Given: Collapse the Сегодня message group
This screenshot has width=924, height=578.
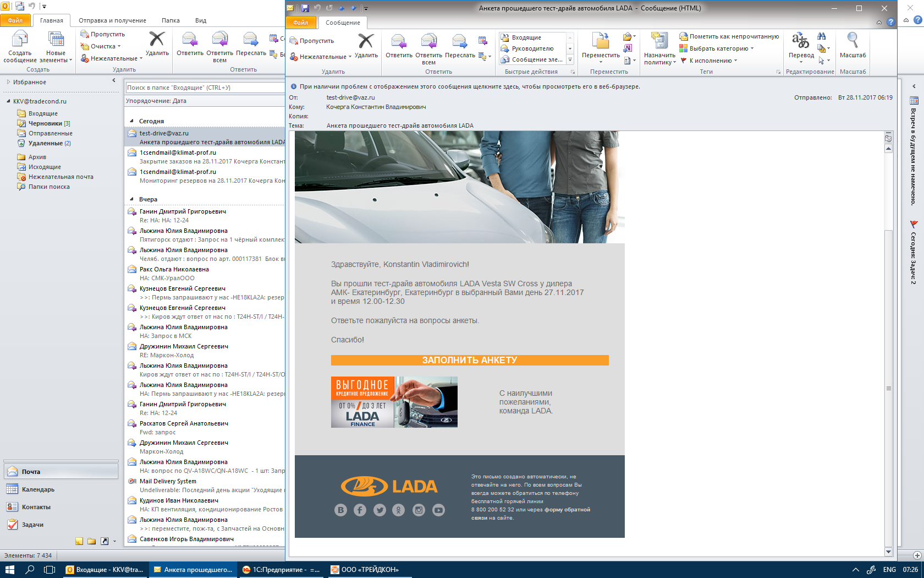Looking at the screenshot, I should coord(131,121).
